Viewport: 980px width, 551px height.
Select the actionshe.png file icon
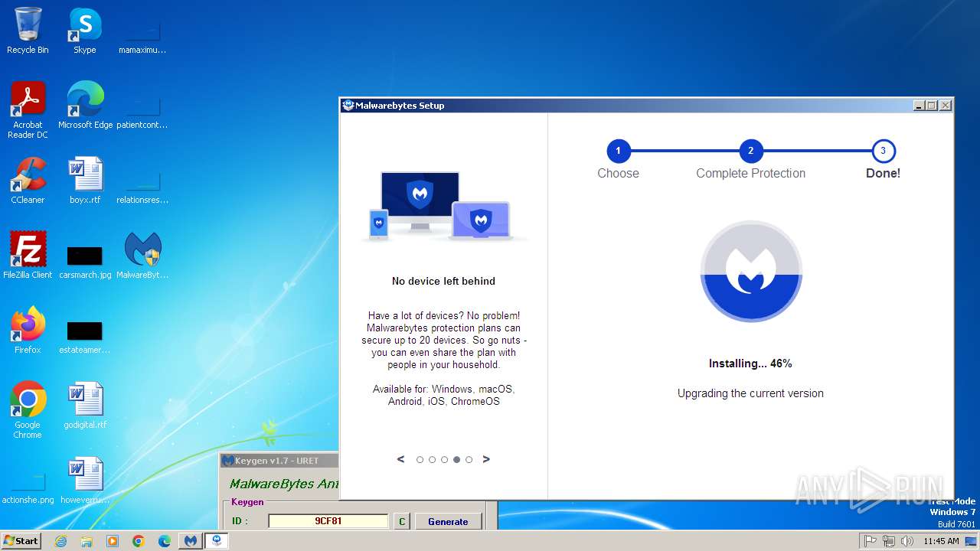28,488
